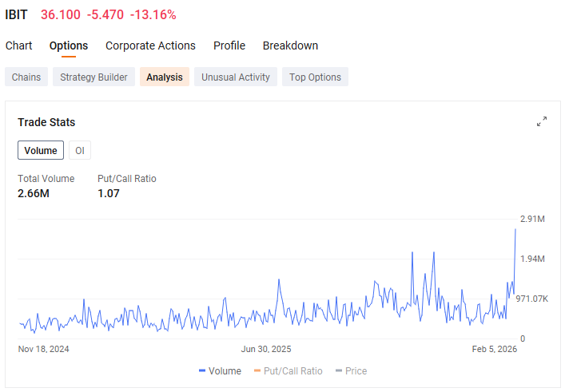Image resolution: width=565 pixels, height=392 pixels.
Task: Click the Put/Call Ratio 1.07 value
Action: (109, 193)
